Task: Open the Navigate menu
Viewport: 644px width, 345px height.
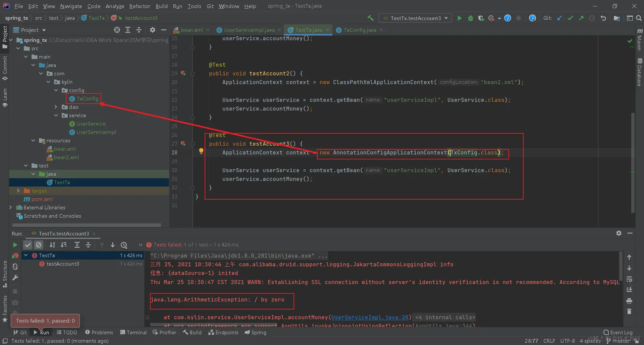Action: click(71, 6)
